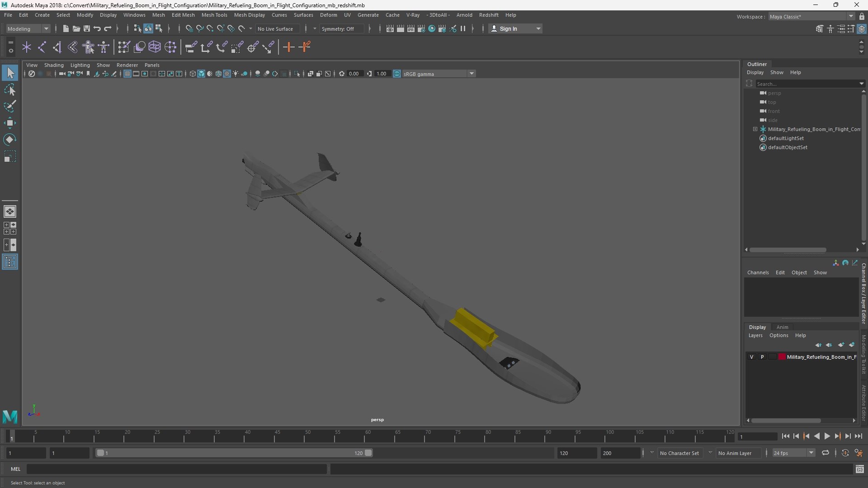868x488 pixels.
Task: Toggle sRGB gamma view transform button
Action: click(396, 74)
